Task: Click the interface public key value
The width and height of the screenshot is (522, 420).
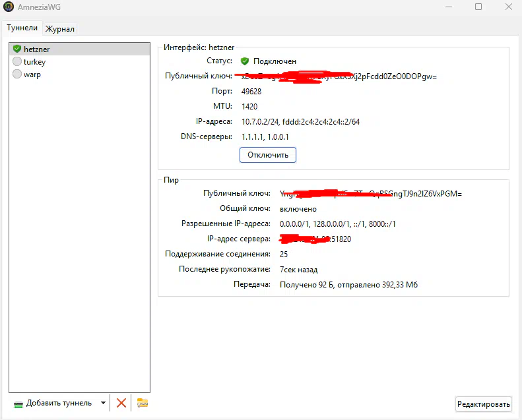Action: (x=339, y=76)
